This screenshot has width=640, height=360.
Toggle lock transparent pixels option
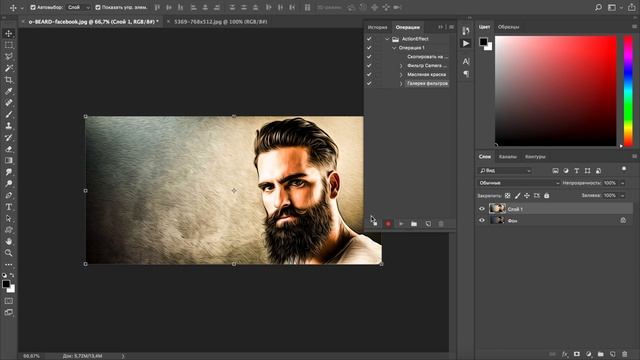coord(507,196)
